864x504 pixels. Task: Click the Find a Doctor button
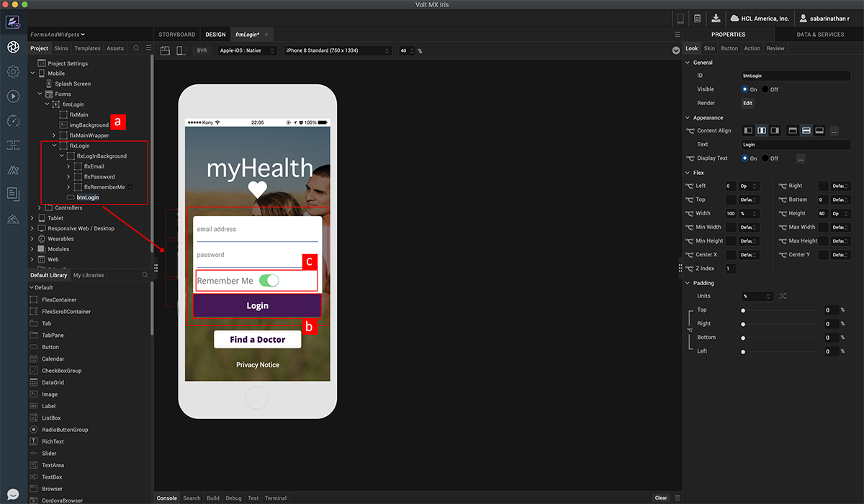[258, 339]
